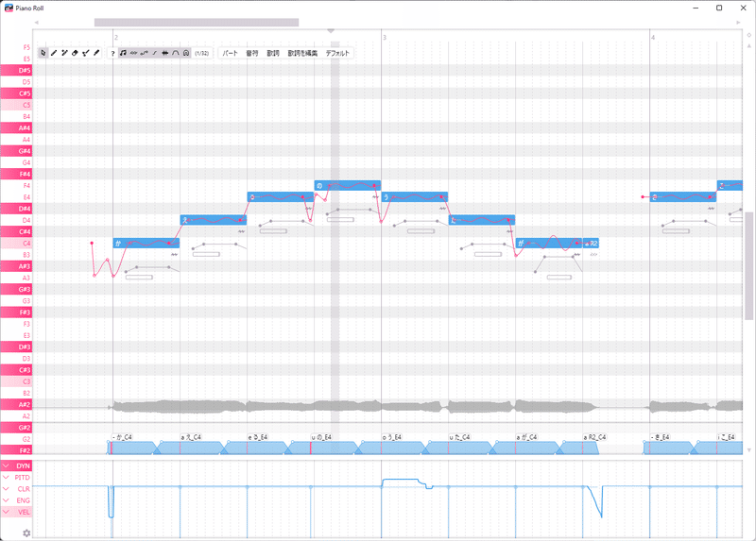756x541 pixels.
Task: Play the C4 piano key
Action: (16, 244)
